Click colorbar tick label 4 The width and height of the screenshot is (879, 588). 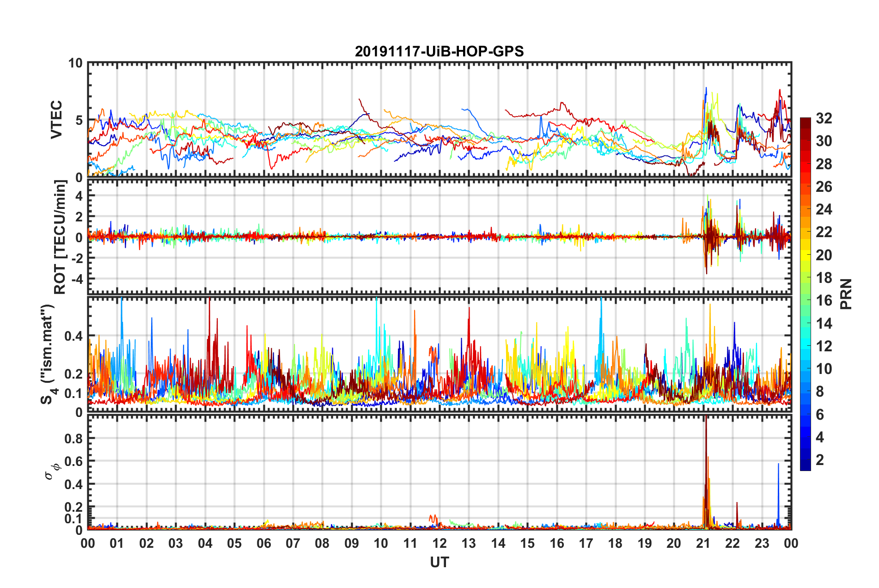tap(820, 437)
